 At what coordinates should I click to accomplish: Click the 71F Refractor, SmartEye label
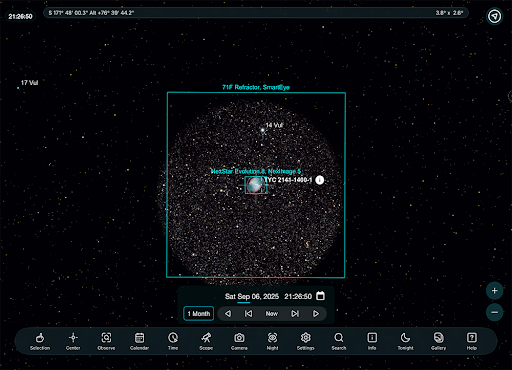tap(256, 87)
